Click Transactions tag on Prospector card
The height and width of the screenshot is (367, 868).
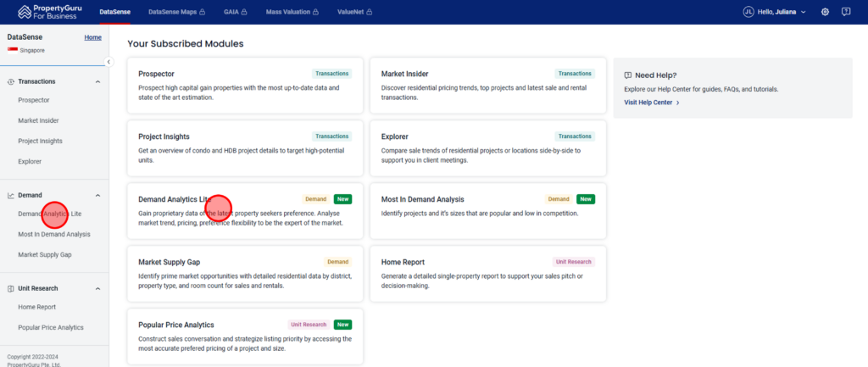[x=331, y=74]
